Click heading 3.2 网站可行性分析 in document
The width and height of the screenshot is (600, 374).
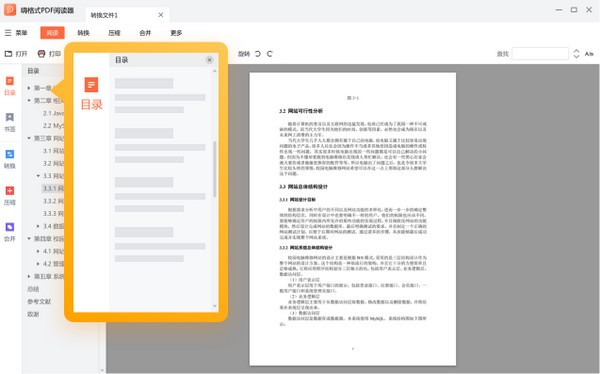(x=301, y=111)
